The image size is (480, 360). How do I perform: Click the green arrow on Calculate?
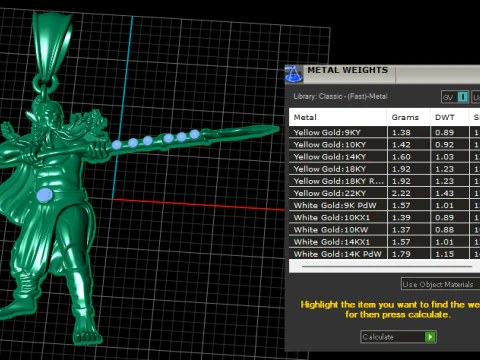pyautogui.click(x=430, y=337)
